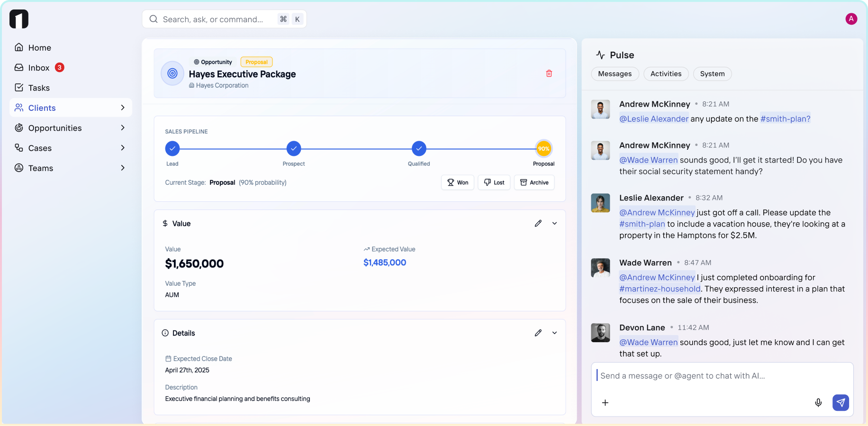This screenshot has height=426, width=868.
Task: Click the Teams circle icon
Action: 19,168
